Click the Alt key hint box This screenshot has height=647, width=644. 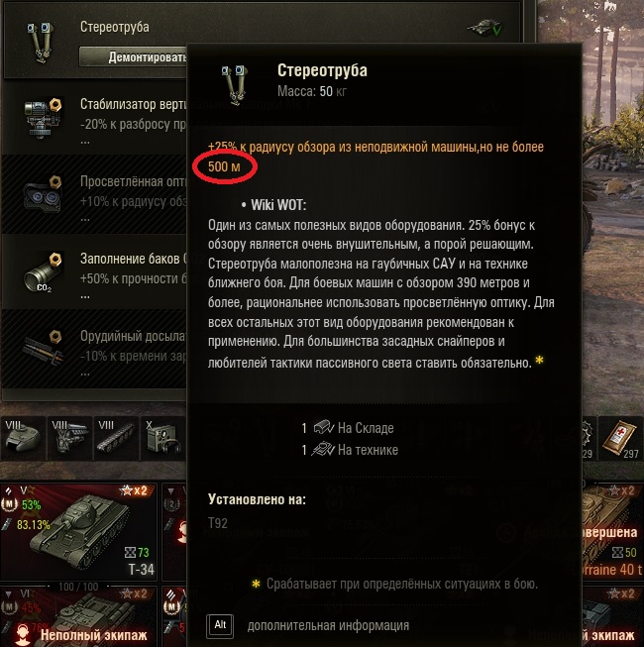point(220,625)
